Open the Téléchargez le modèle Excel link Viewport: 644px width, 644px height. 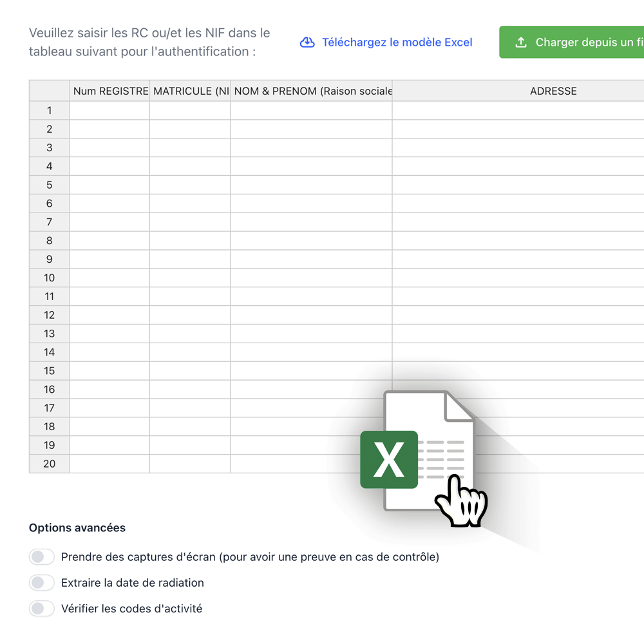397,43
